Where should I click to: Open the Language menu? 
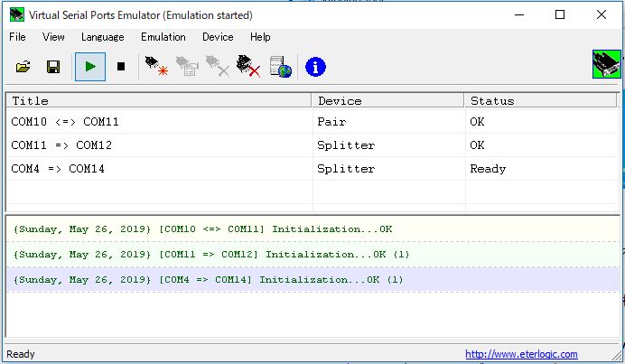click(102, 37)
